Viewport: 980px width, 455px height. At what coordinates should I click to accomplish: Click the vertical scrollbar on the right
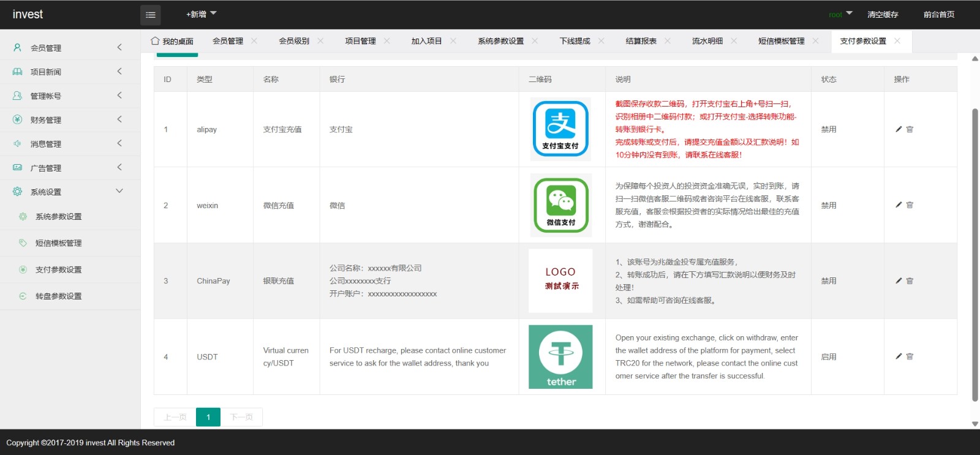975,245
